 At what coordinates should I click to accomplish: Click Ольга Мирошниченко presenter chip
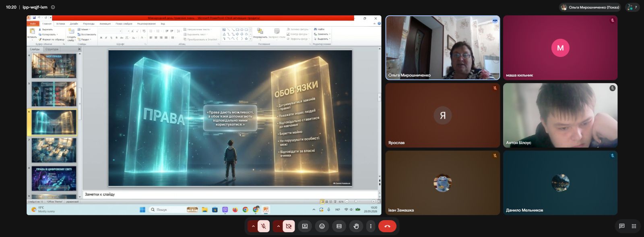590,7
